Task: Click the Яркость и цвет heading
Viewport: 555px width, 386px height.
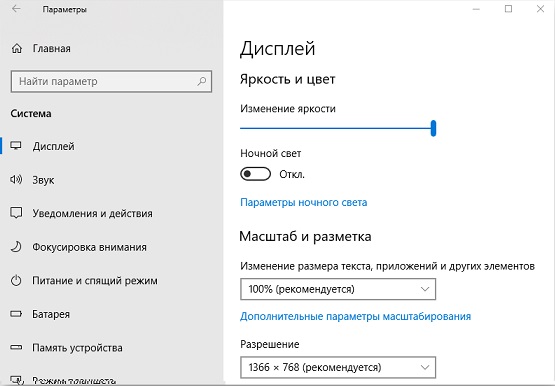Action: tap(287, 79)
